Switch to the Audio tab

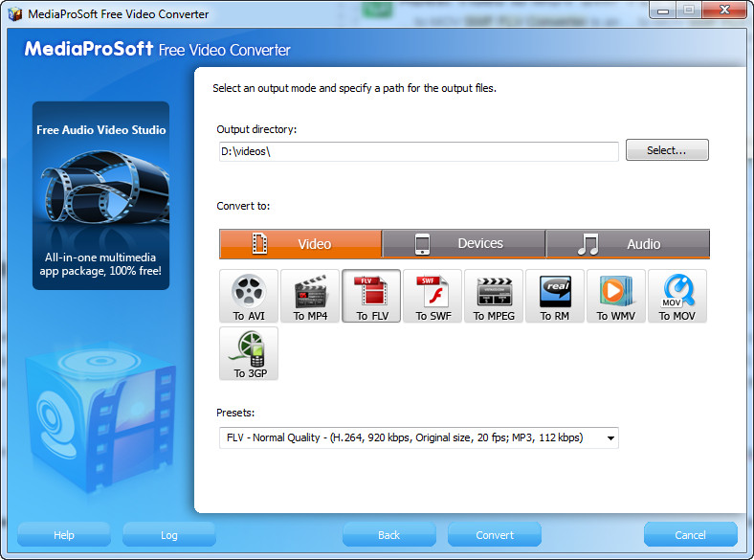click(x=628, y=244)
